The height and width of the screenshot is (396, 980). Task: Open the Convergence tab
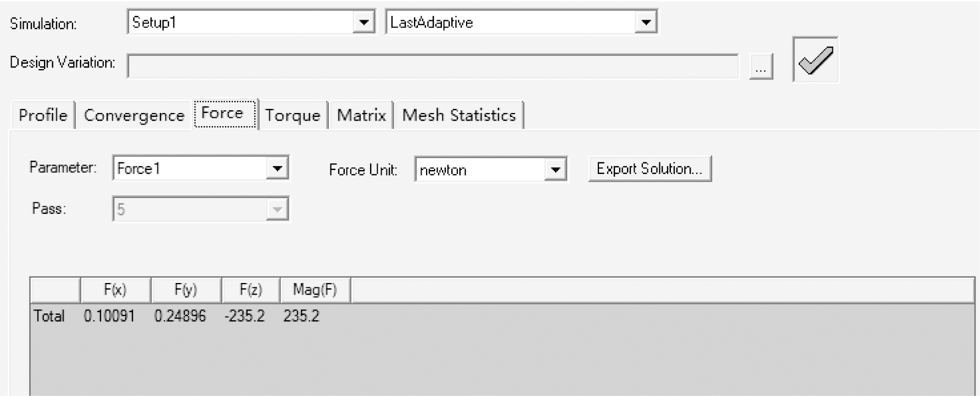tap(134, 115)
